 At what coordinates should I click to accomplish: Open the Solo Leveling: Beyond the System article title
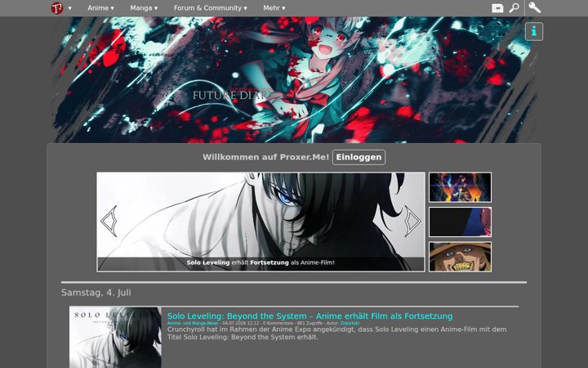click(310, 316)
